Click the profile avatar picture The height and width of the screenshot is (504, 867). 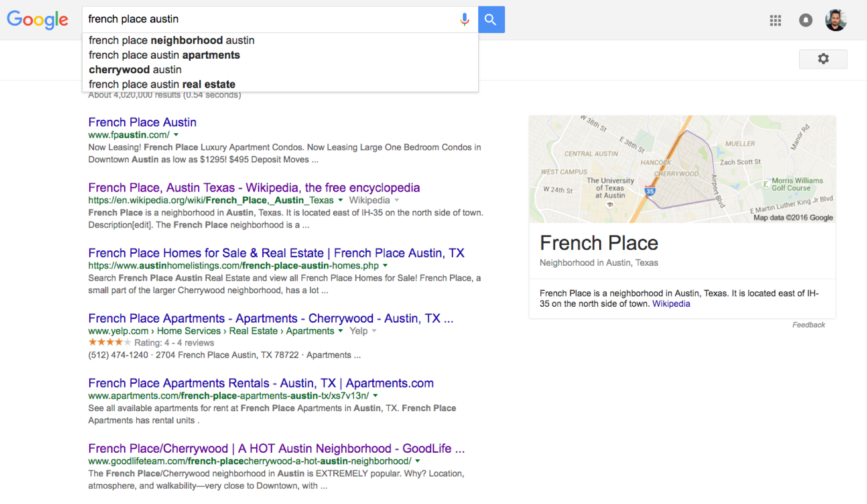pos(836,20)
